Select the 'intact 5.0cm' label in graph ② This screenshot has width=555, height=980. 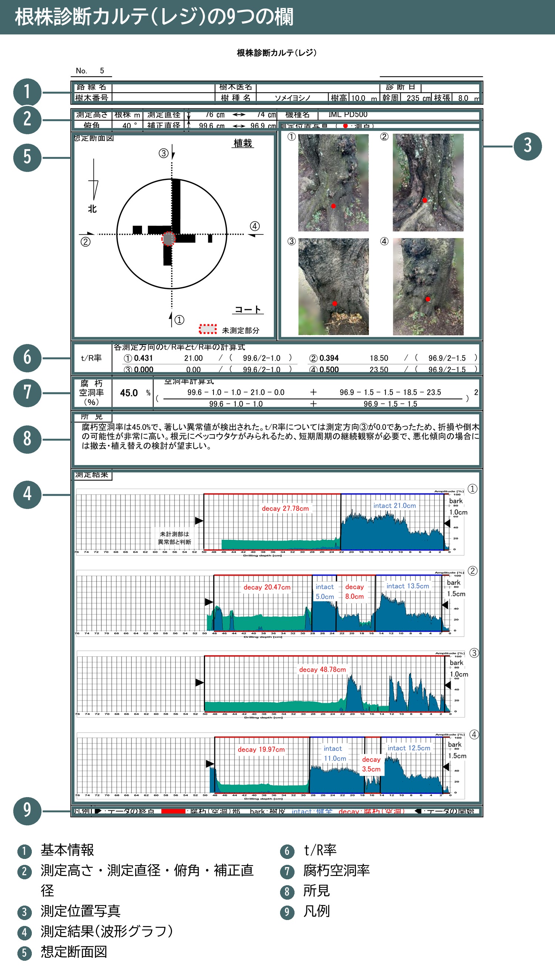pyautogui.click(x=324, y=591)
